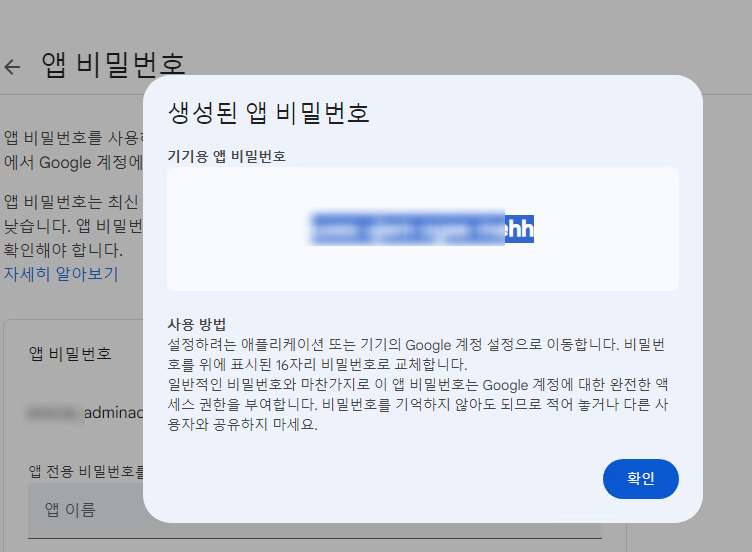Viewport: 752px width, 552px height.
Task: Click the 생성된 앱 비밀번호 dialog title
Action: point(269,113)
